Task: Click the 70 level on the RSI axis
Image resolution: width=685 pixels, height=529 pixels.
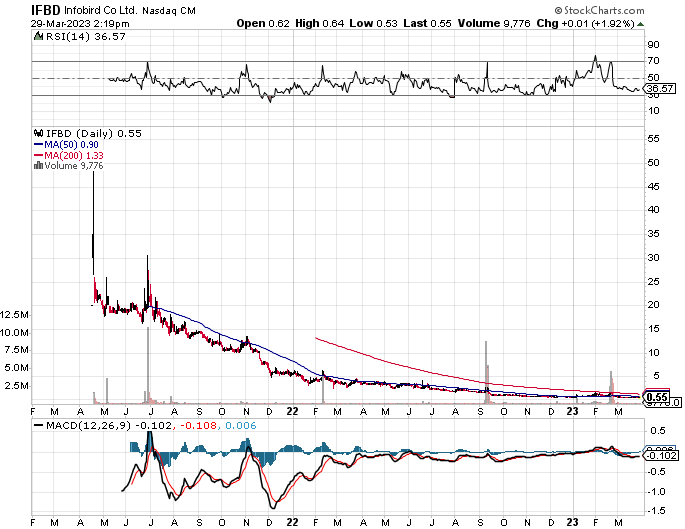Action: click(x=654, y=61)
